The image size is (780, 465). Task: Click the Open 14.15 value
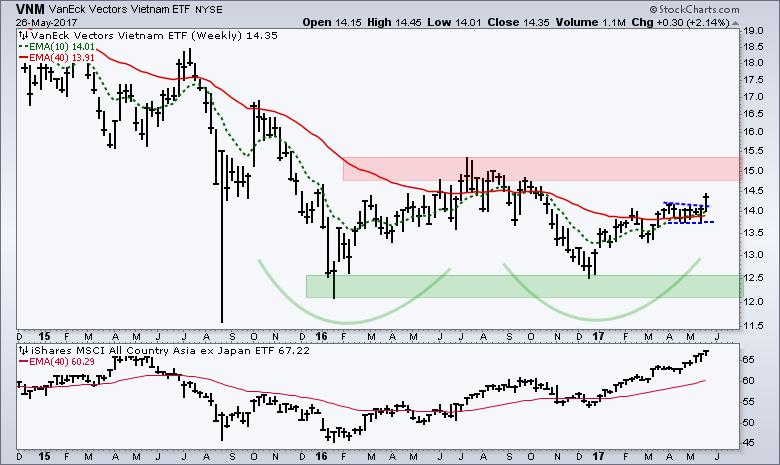point(332,22)
